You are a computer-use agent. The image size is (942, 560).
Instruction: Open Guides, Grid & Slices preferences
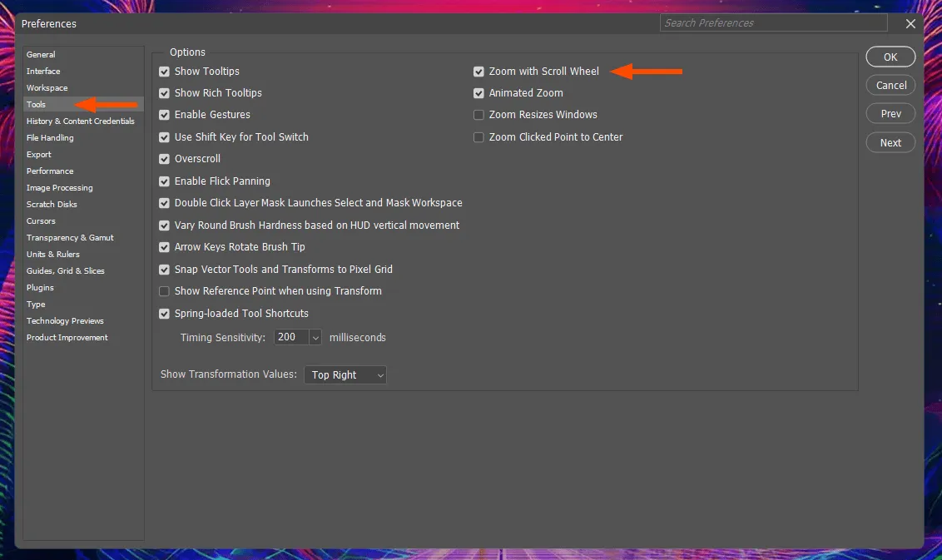(x=66, y=271)
